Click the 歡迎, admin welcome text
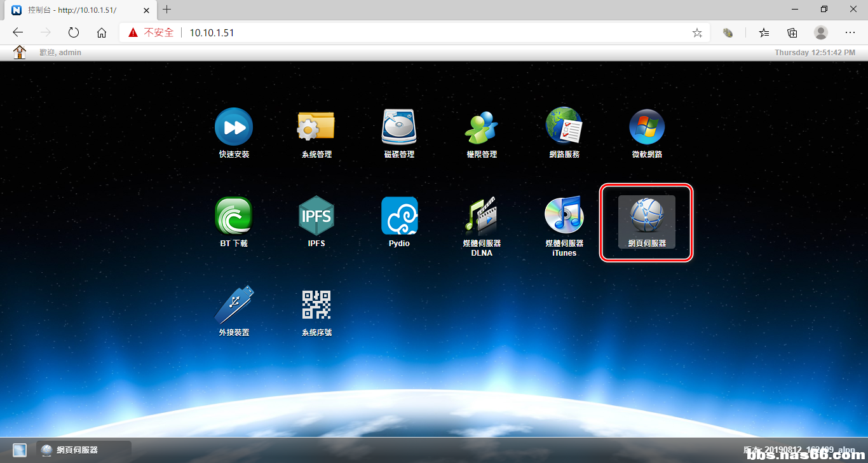The image size is (868, 463). click(x=60, y=53)
